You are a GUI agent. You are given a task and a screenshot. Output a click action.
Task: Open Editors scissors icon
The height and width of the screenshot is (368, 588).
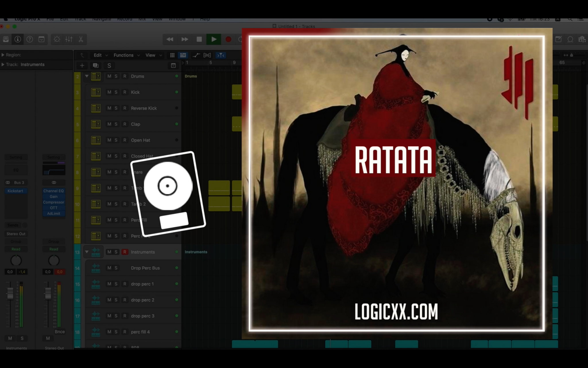pos(81,39)
